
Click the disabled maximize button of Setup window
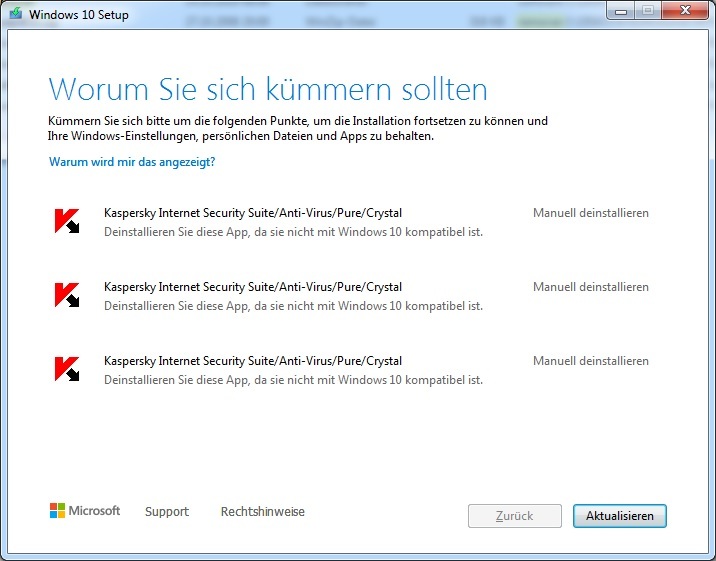648,10
